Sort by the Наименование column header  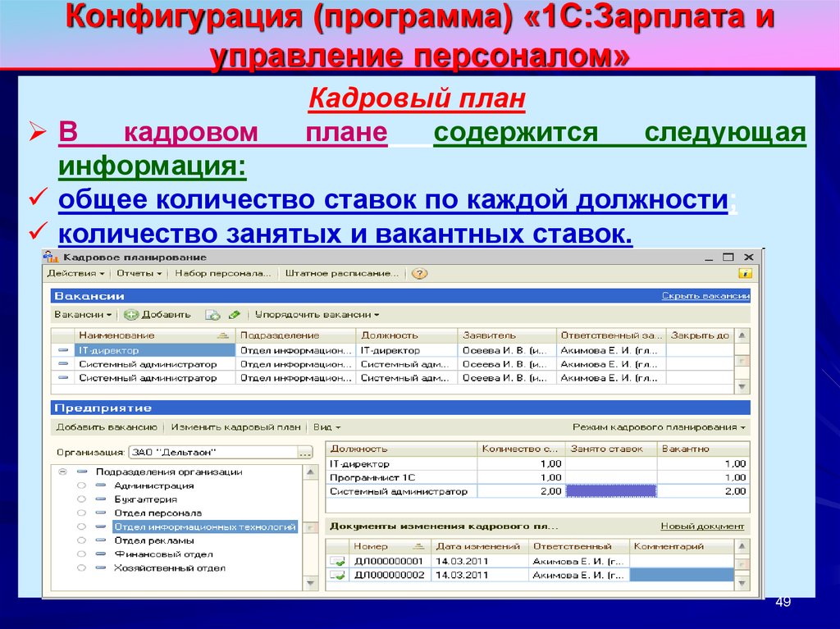pyautogui.click(x=154, y=335)
